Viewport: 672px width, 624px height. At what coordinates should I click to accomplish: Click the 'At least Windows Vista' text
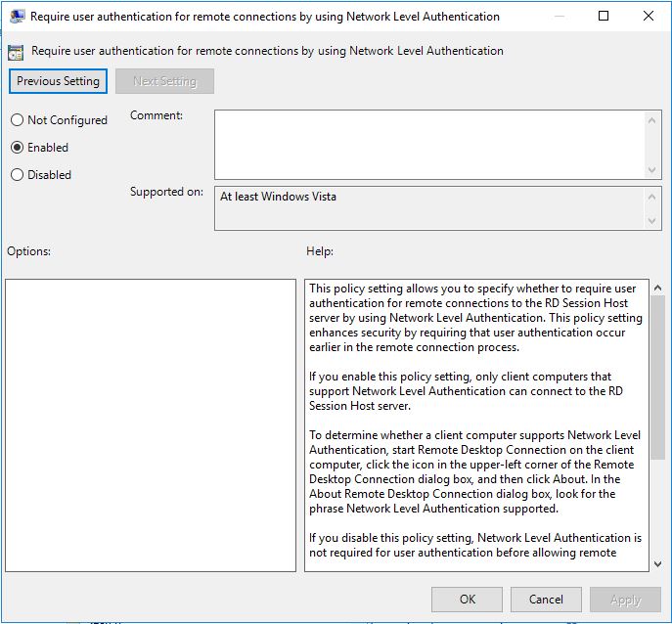[278, 197]
